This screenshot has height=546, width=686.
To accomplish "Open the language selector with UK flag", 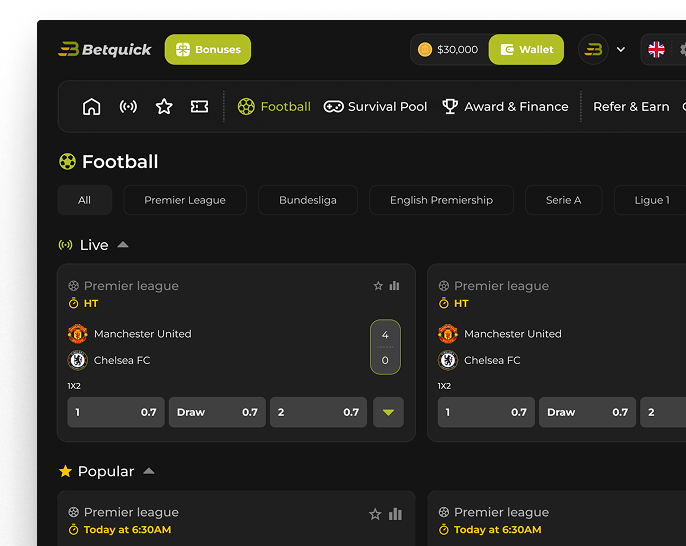I will pyautogui.click(x=657, y=49).
